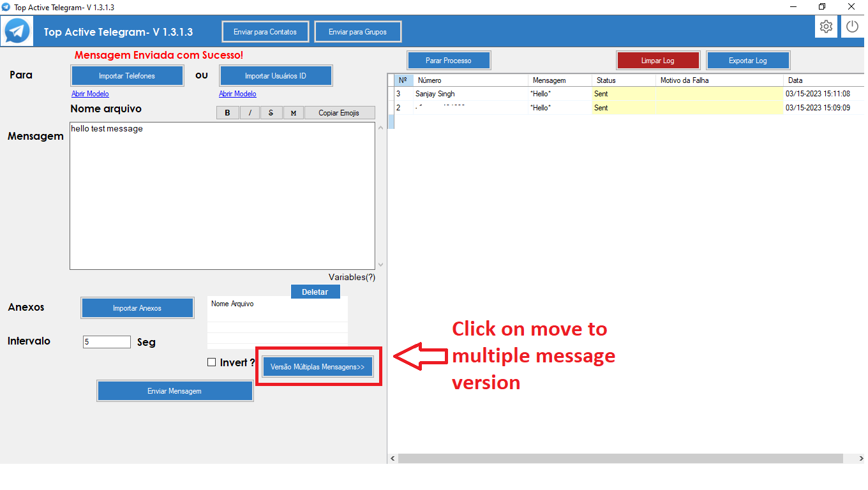Viewport: 868px width, 490px height.
Task: Click Copiar Emojis button
Action: point(339,113)
